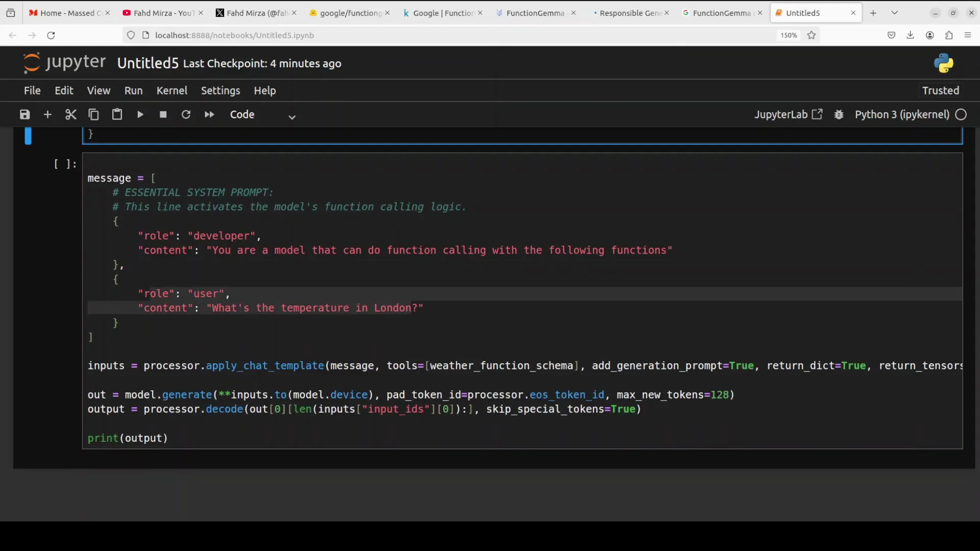Toggle the Trusted notebook status

coord(940,90)
